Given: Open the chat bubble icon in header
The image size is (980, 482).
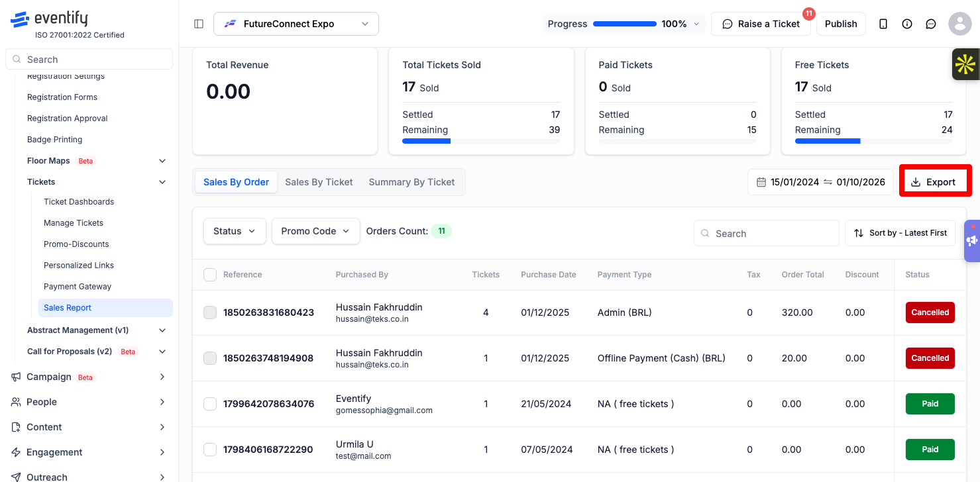Looking at the screenshot, I should 931,24.
